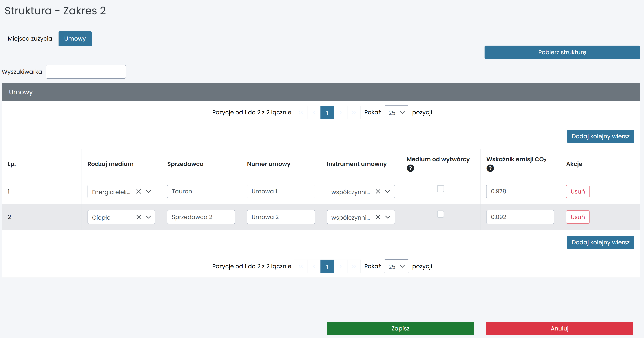Click Pobierz strukturę button
The height and width of the screenshot is (338, 644).
(562, 52)
